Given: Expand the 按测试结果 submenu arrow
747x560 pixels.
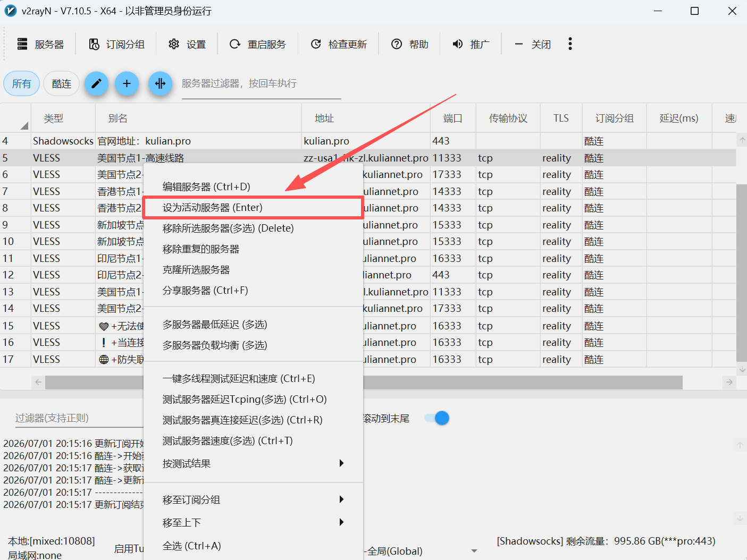Looking at the screenshot, I should click(x=342, y=463).
